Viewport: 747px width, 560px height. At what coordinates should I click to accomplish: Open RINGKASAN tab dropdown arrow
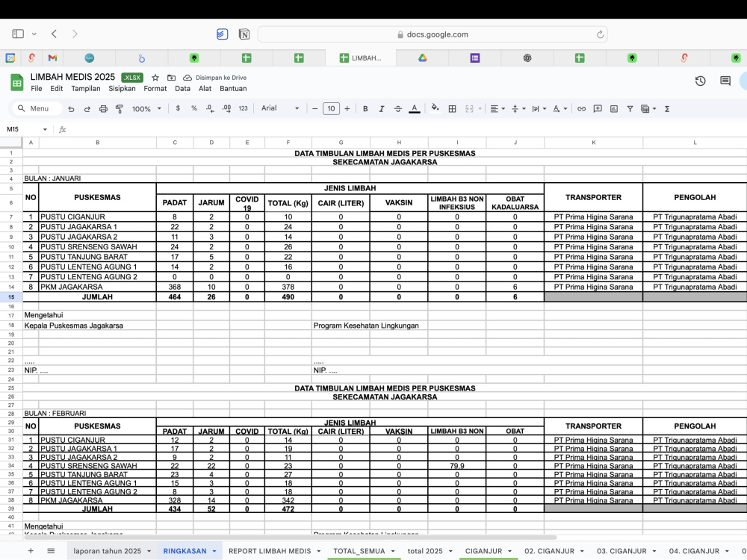point(214,552)
